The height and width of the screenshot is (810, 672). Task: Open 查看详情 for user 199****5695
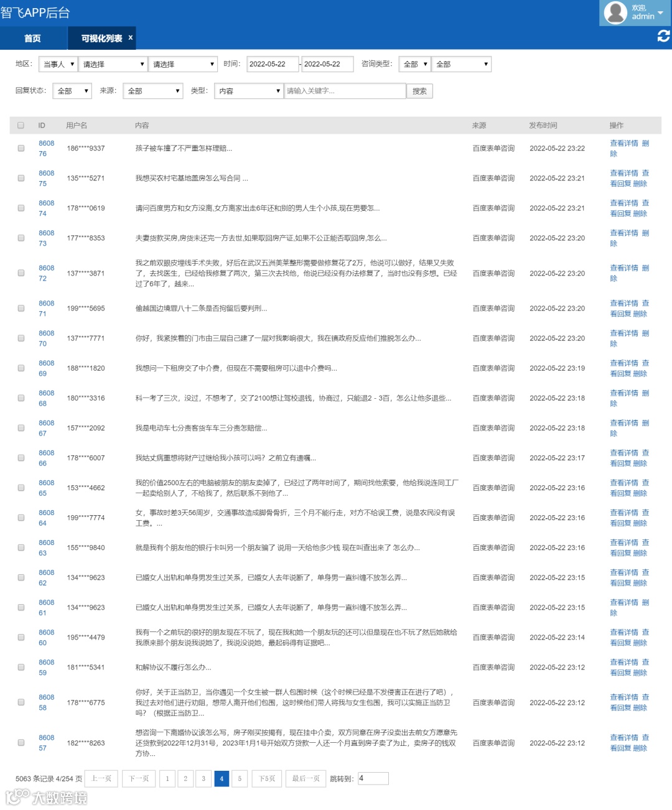coord(624,304)
